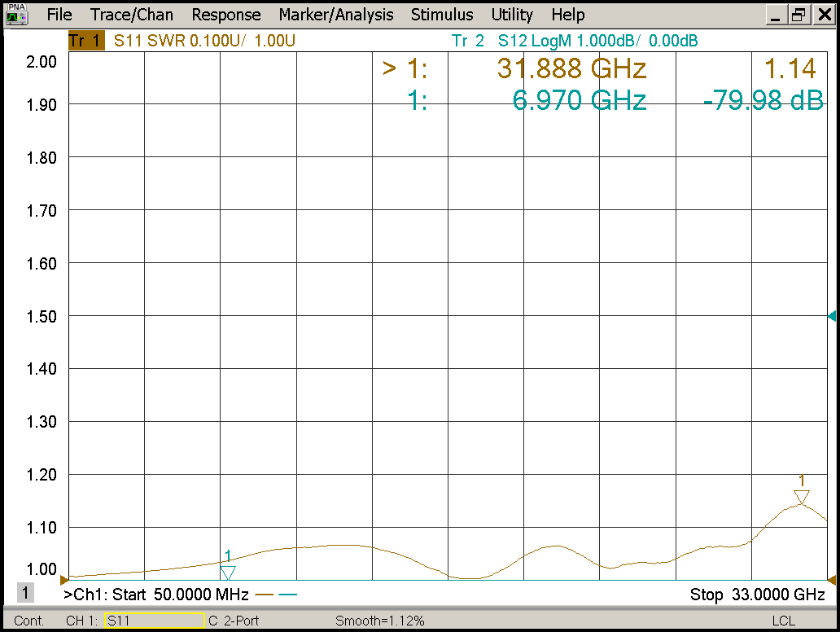Viewport: 840px width, 632px height.
Task: Activate the Tr 2 S12 LogM trace
Action: point(574,41)
